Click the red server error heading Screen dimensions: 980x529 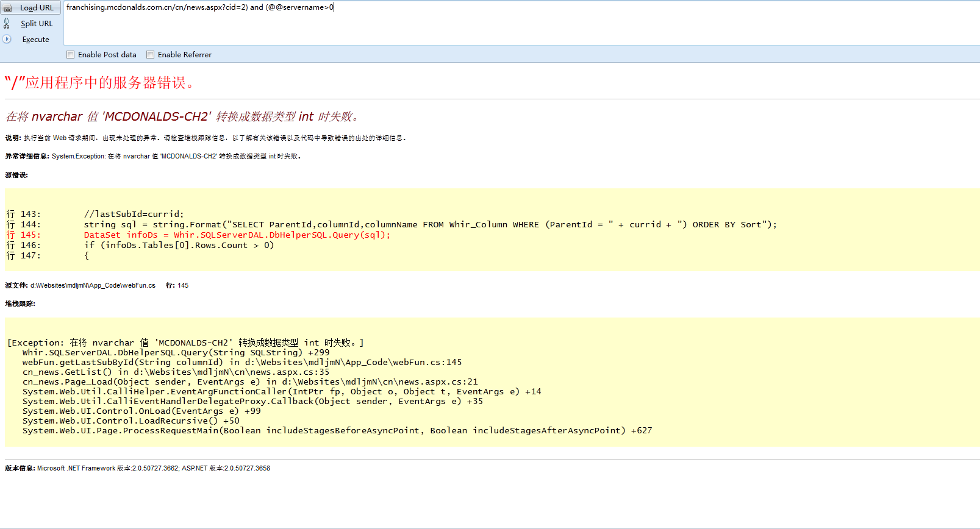coord(99,82)
